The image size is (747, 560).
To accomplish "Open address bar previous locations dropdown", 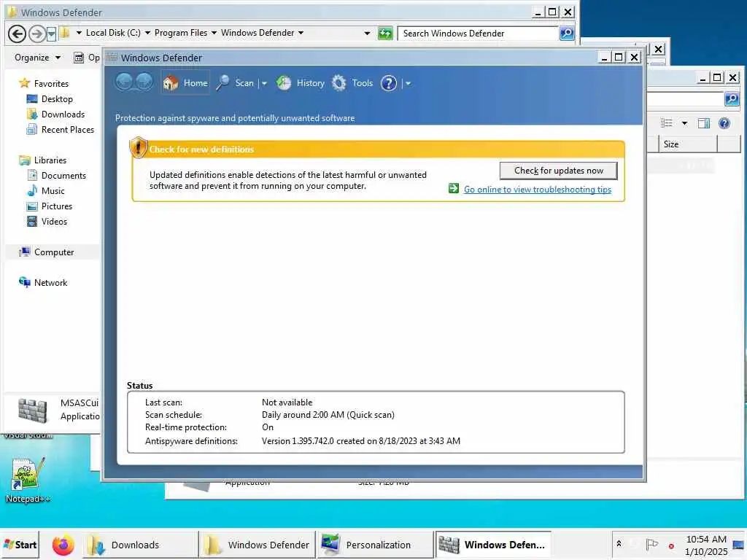I will click(x=367, y=34).
